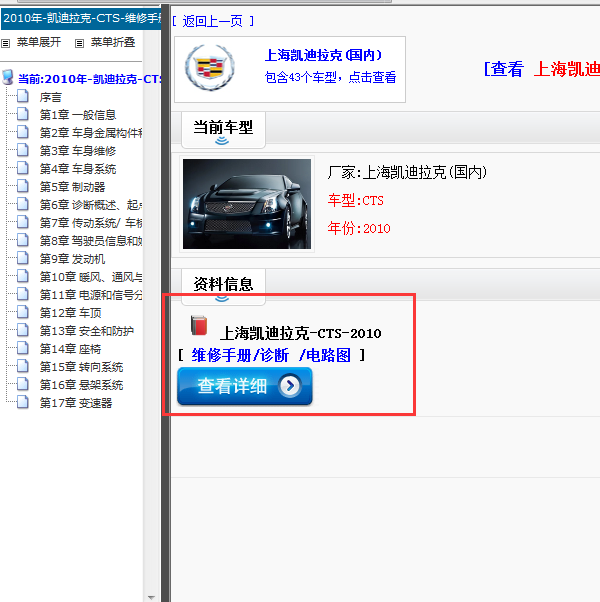Screen dimensions: 600x602
Task: Click the menu expand icon beside 菜单展开
Action: 5,43
